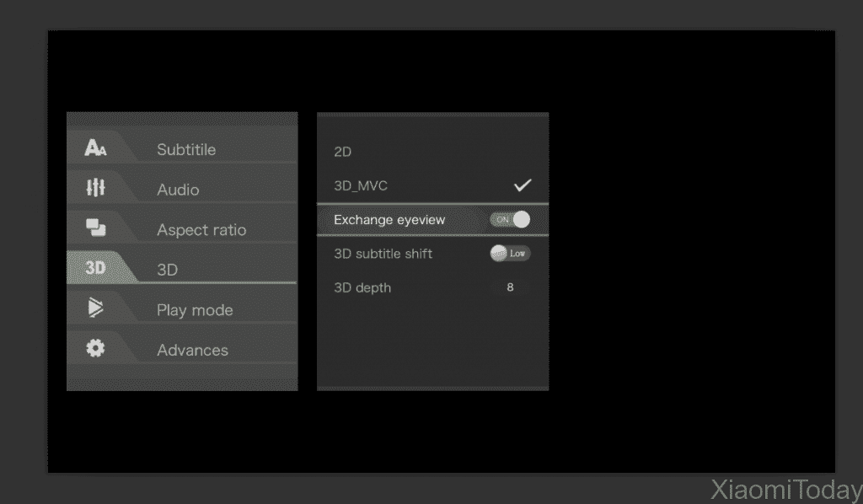Select the 3D depth row label

tap(362, 287)
